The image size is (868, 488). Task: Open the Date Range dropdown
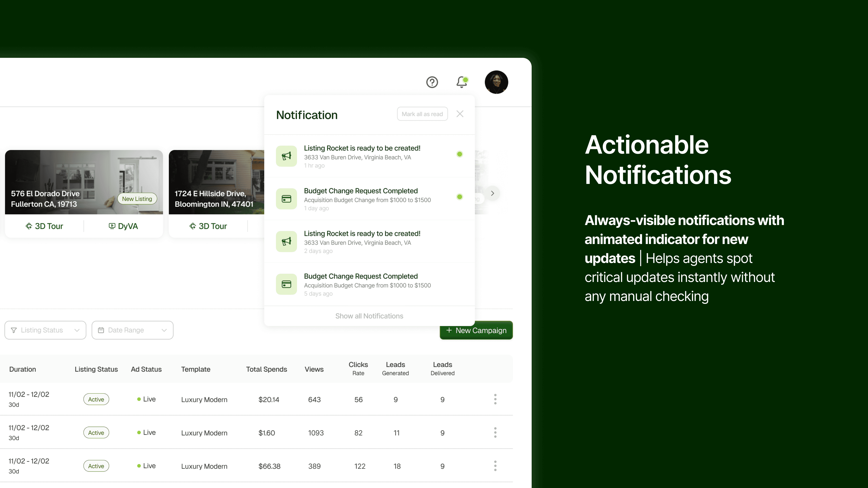(x=132, y=330)
